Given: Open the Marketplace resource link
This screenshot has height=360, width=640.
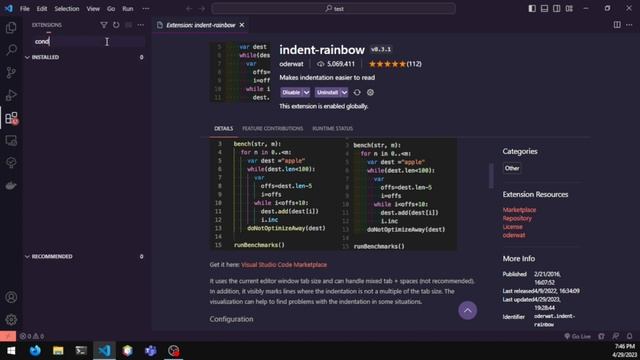Looking at the screenshot, I should point(519,210).
